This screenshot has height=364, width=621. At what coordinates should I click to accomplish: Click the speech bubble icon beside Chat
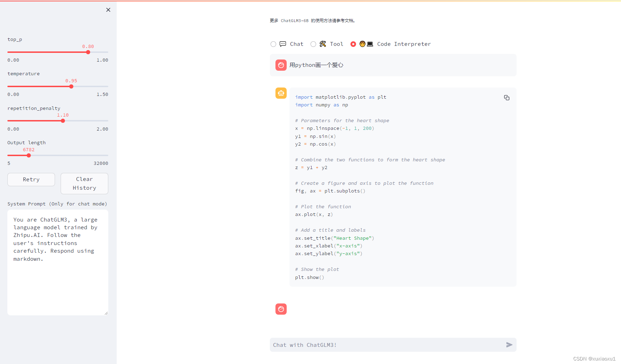pos(283,44)
